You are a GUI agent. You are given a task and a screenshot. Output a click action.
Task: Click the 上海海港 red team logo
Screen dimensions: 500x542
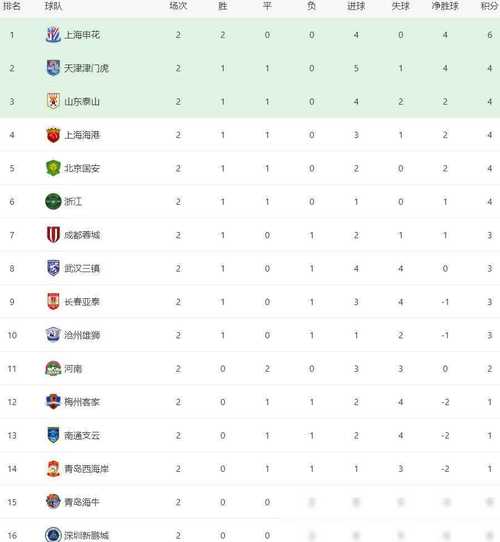[x=53, y=135]
